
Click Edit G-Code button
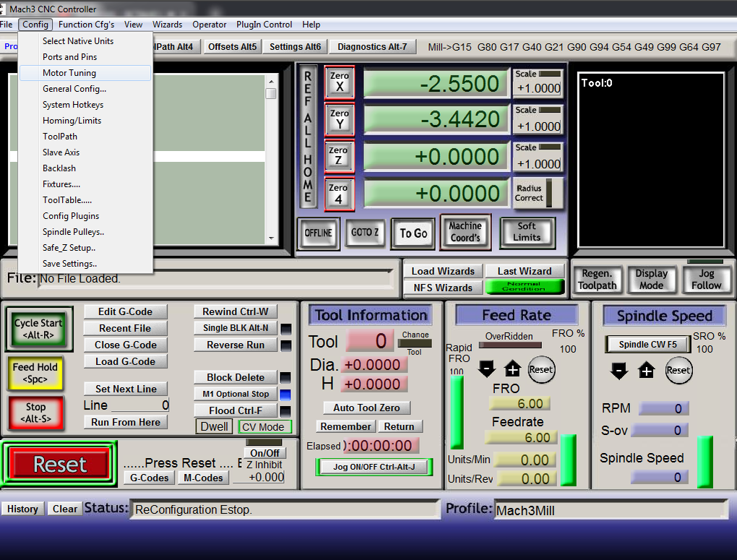(x=125, y=311)
